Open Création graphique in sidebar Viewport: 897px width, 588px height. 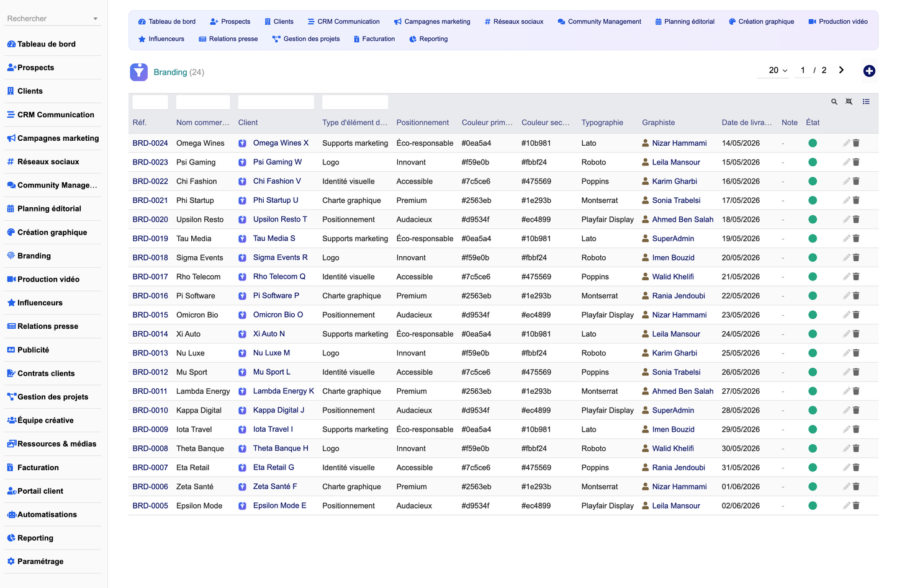pos(52,233)
